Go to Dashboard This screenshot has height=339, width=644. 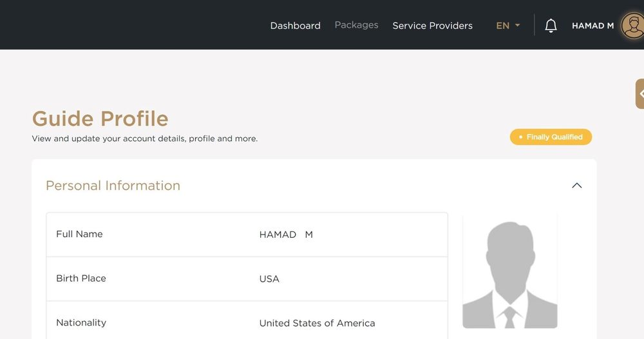tap(296, 26)
